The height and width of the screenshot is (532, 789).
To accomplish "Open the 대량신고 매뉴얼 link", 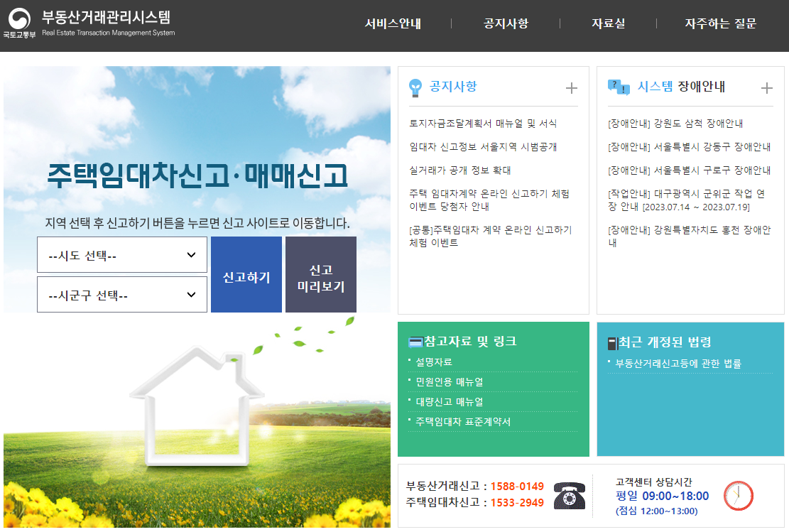I will [x=449, y=402].
